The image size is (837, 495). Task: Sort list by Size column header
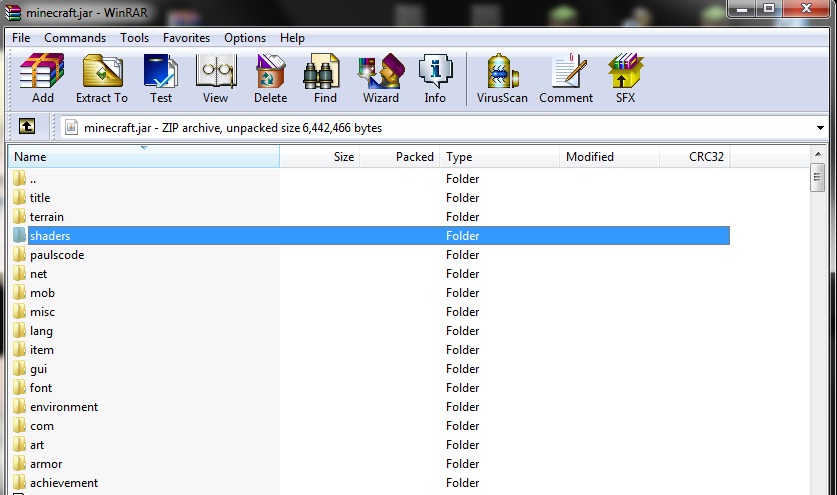coord(320,156)
